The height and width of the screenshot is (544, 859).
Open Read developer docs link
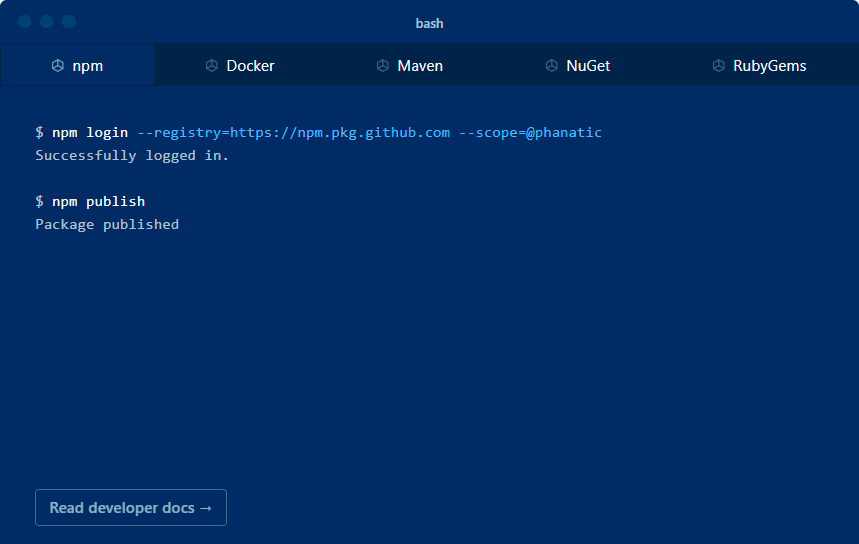[x=131, y=507]
